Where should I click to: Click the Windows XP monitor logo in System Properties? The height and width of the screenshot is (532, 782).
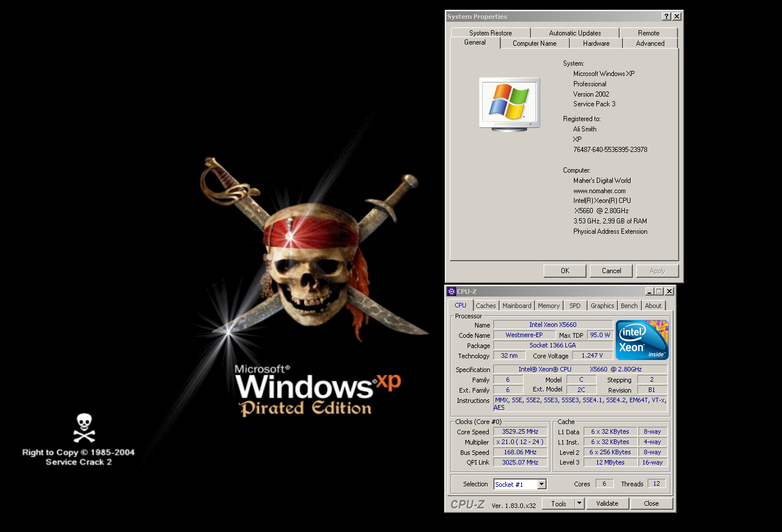click(x=509, y=105)
